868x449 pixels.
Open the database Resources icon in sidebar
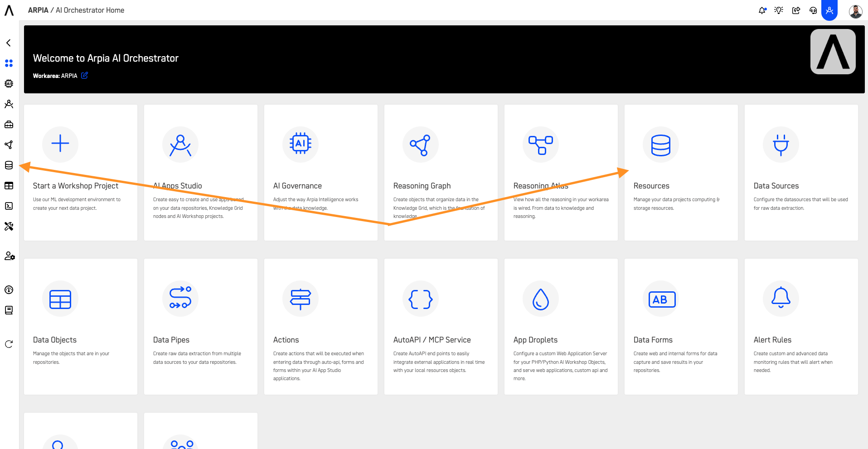(9, 165)
